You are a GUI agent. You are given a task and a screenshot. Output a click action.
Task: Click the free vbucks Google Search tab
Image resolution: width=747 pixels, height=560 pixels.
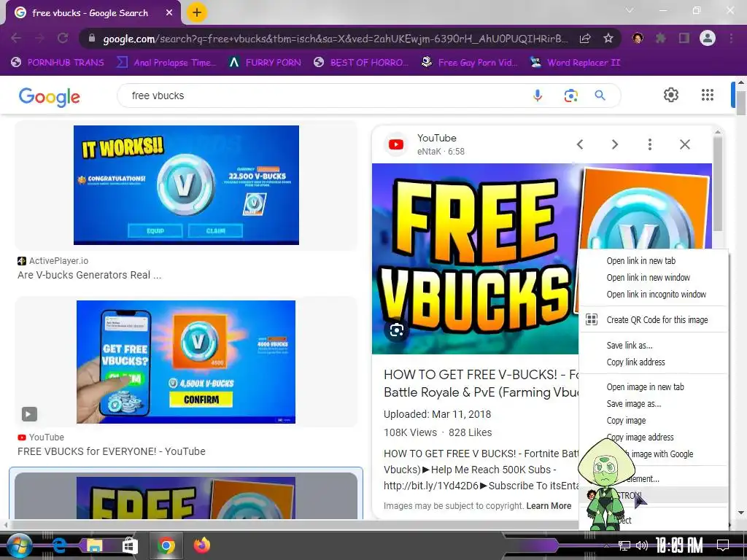tap(90, 13)
